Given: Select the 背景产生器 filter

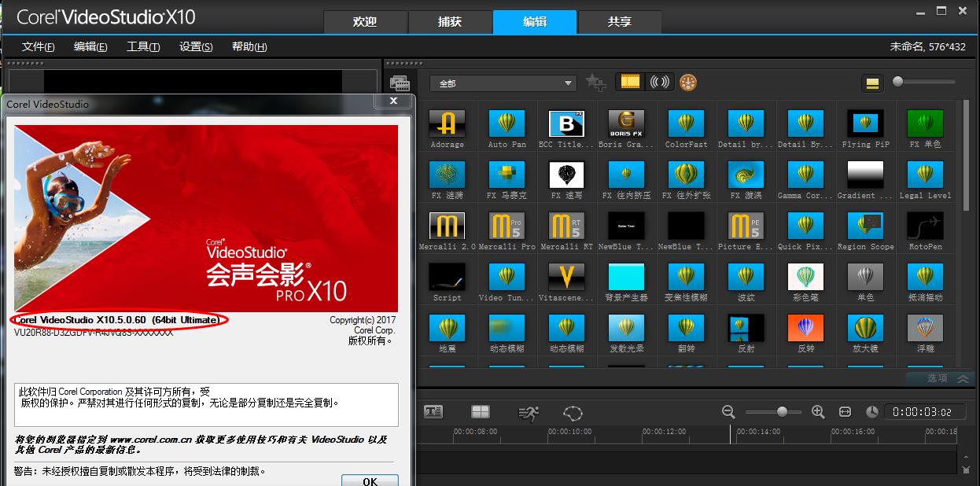Looking at the screenshot, I should tap(626, 277).
